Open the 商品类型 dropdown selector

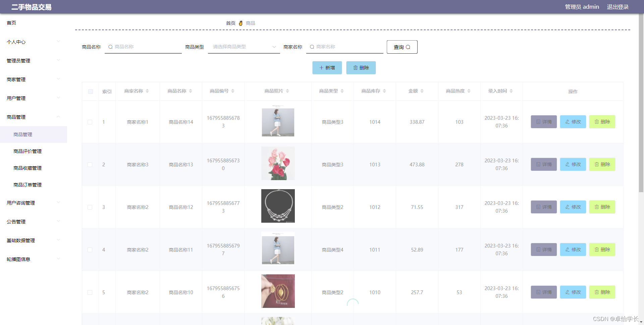[x=244, y=47]
